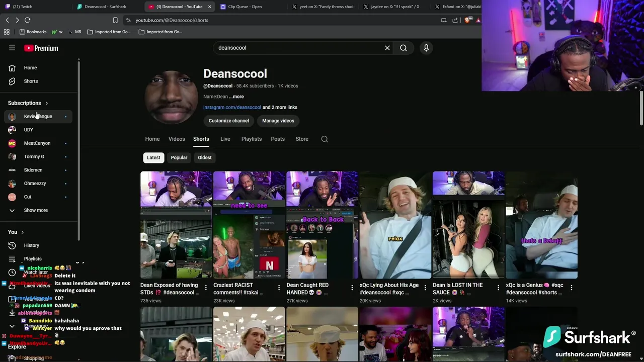Open the Posts tab

[x=278, y=139]
